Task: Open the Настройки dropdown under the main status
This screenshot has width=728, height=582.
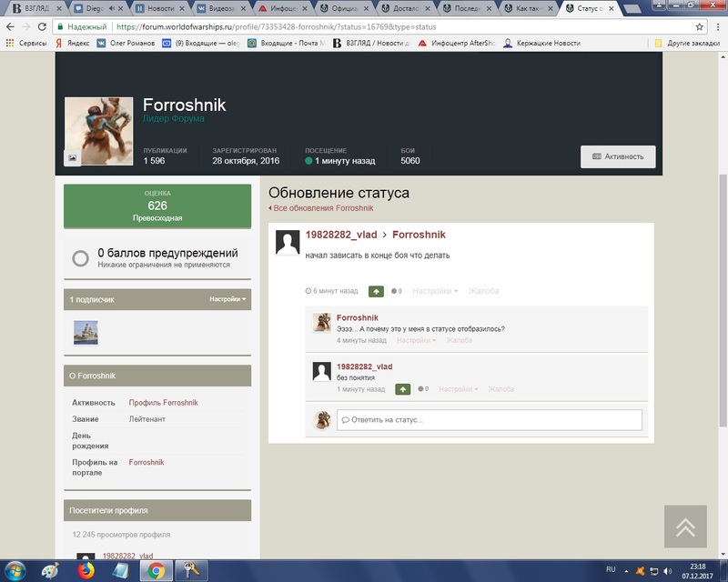Action: (x=435, y=291)
